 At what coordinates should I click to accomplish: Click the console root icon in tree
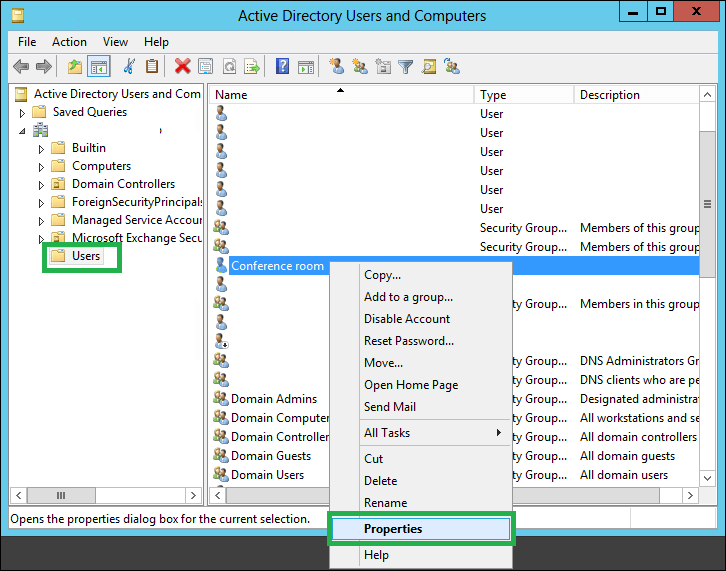coord(21,94)
